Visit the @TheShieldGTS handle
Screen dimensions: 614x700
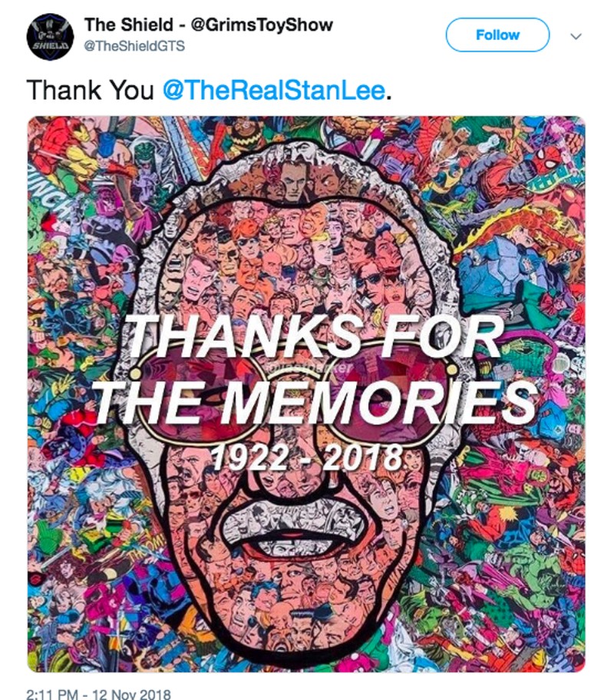pyautogui.click(x=134, y=47)
